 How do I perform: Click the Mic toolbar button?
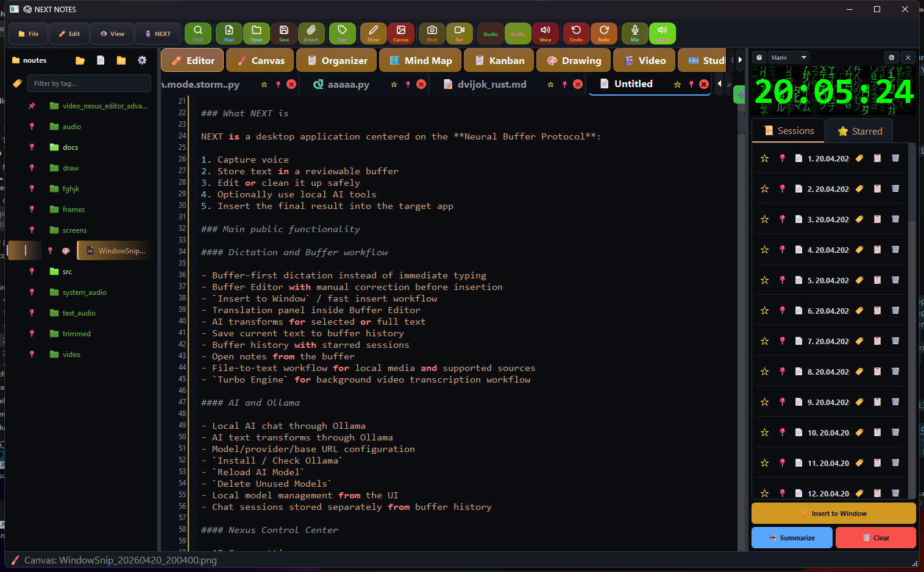[635, 33]
